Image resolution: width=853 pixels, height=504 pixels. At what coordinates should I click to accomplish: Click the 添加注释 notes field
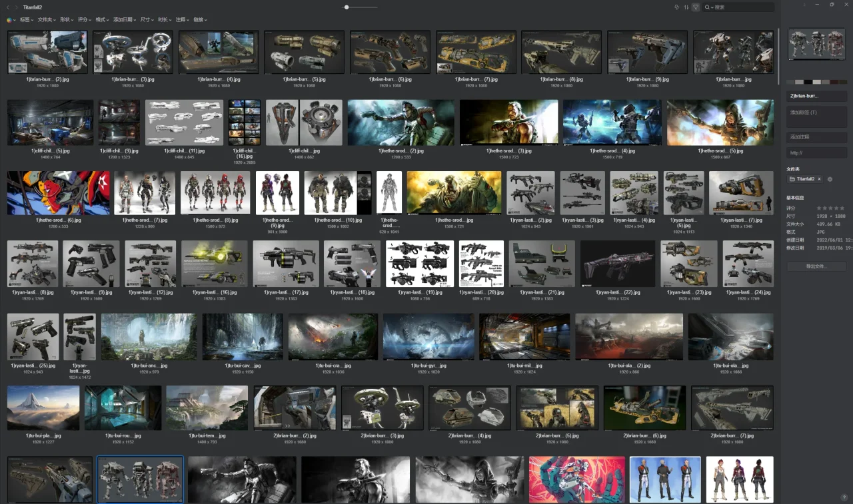click(816, 136)
